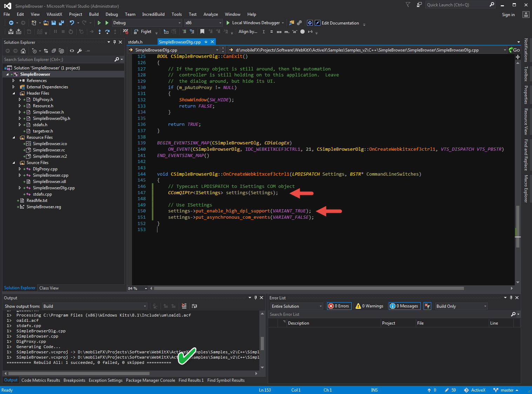The image size is (532, 394).
Task: Toggle the 0 Warnings filter
Action: click(x=370, y=306)
